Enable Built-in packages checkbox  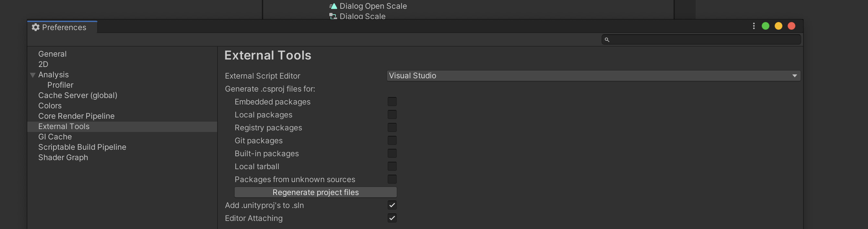pos(392,153)
